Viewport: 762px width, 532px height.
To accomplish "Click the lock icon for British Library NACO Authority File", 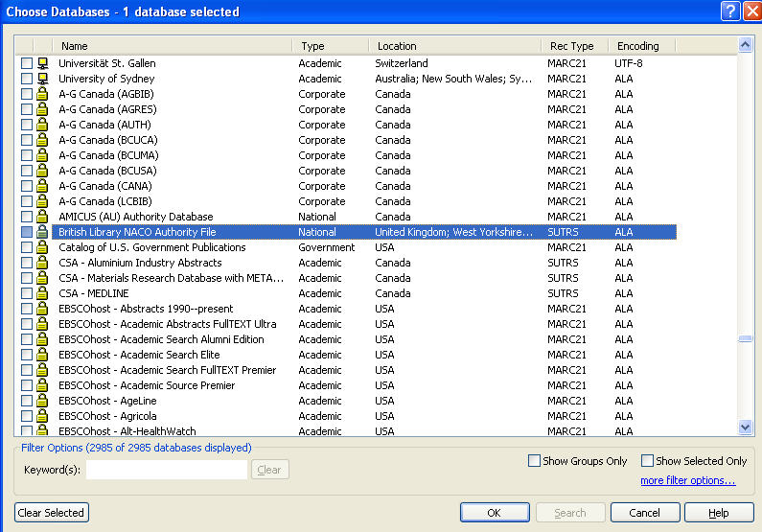I will 43,232.
